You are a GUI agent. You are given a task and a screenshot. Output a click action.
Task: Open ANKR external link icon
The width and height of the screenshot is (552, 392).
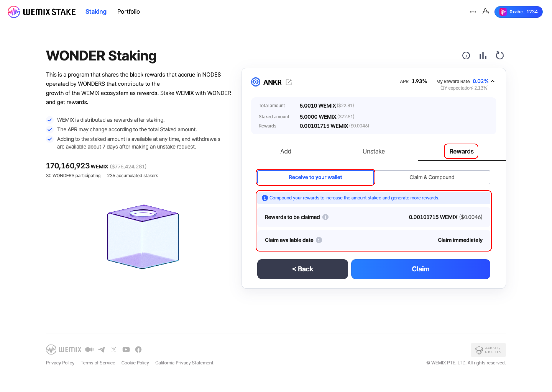click(289, 82)
